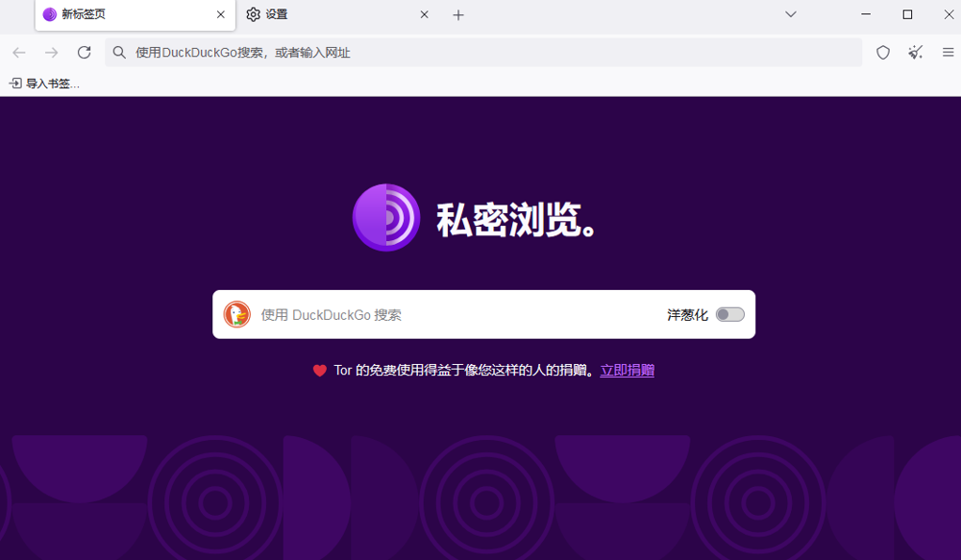Close the 新标签页 tab
961x560 pixels.
221,14
